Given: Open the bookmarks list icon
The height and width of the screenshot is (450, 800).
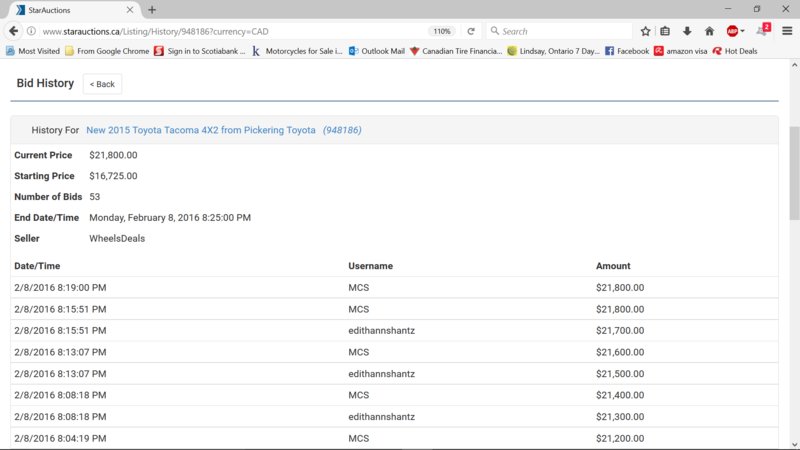Looking at the screenshot, I should [665, 31].
